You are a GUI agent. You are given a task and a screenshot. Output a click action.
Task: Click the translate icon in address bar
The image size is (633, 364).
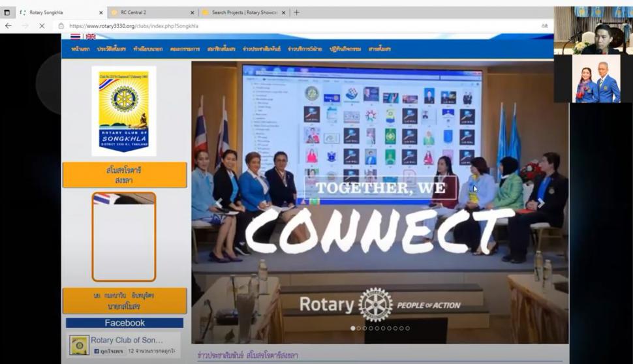click(545, 26)
